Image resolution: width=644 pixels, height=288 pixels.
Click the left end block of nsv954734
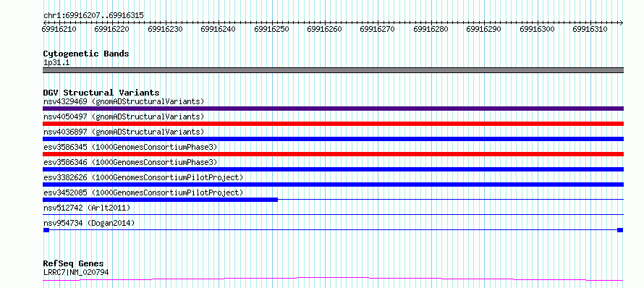(46, 230)
